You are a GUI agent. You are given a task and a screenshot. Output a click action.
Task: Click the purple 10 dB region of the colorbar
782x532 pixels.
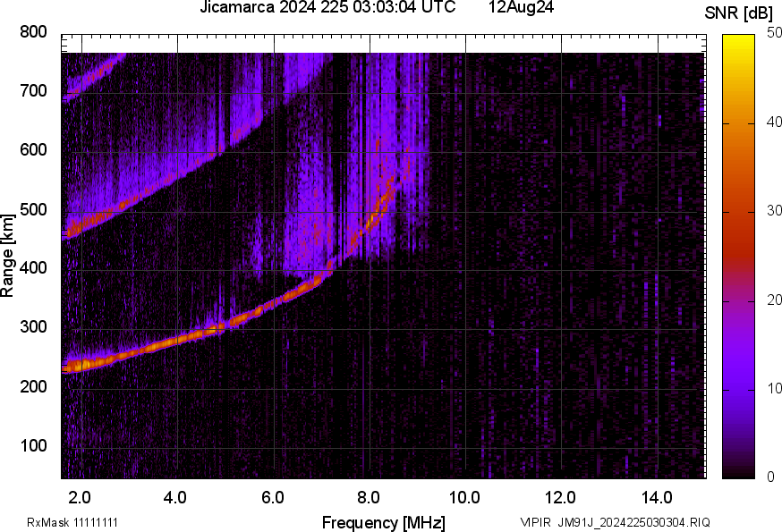click(739, 389)
